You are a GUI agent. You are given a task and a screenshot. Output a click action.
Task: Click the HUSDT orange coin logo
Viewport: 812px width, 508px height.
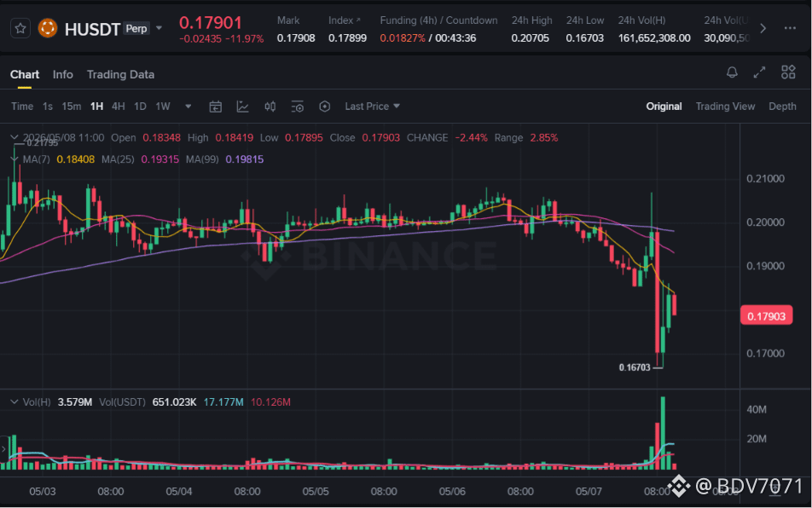click(48, 28)
